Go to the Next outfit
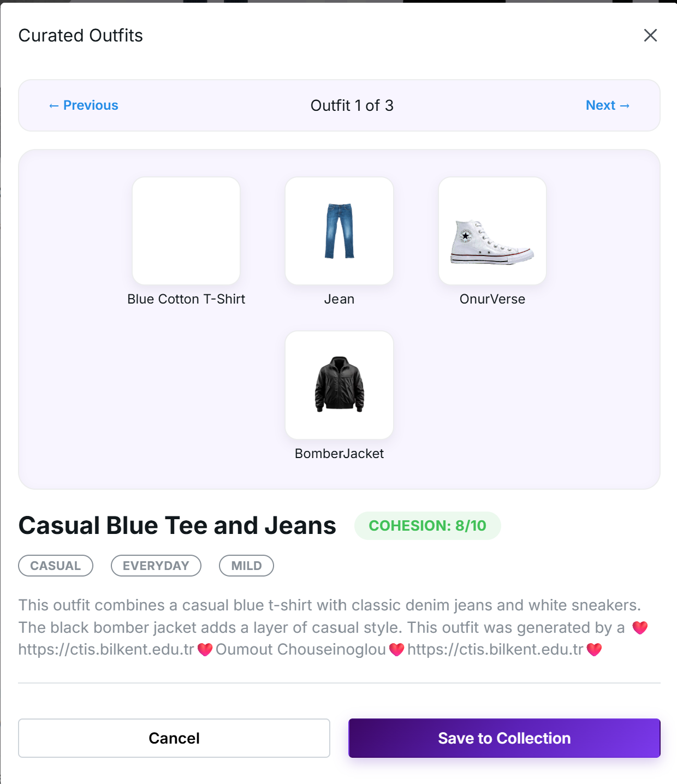 point(608,105)
